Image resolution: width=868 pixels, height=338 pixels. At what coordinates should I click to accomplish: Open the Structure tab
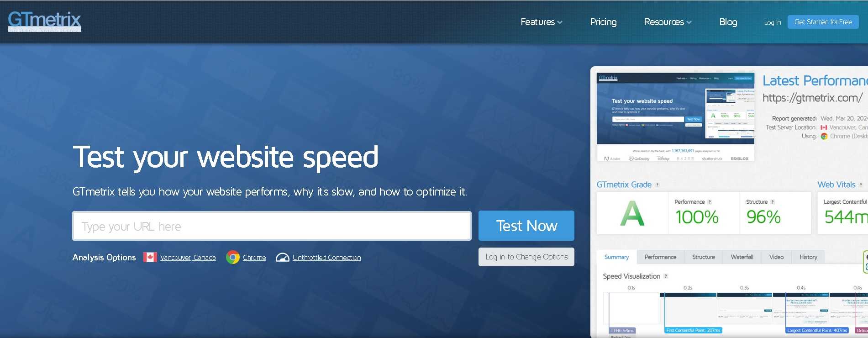tap(704, 257)
